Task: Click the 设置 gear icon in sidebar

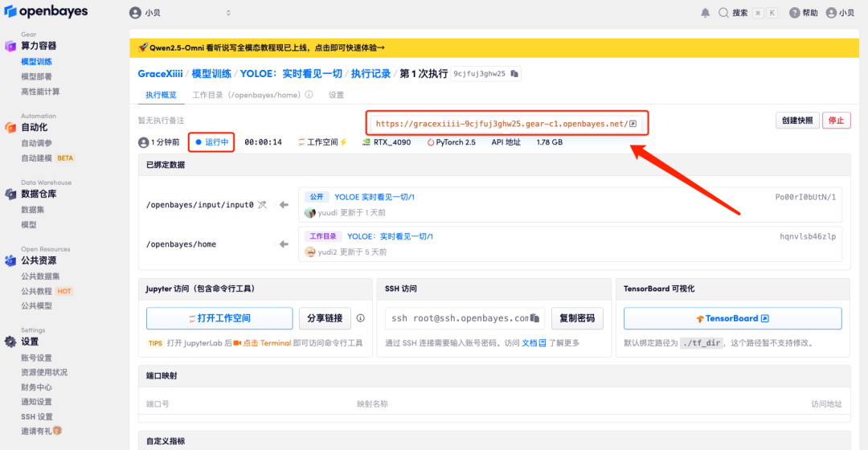Action: click(10, 342)
